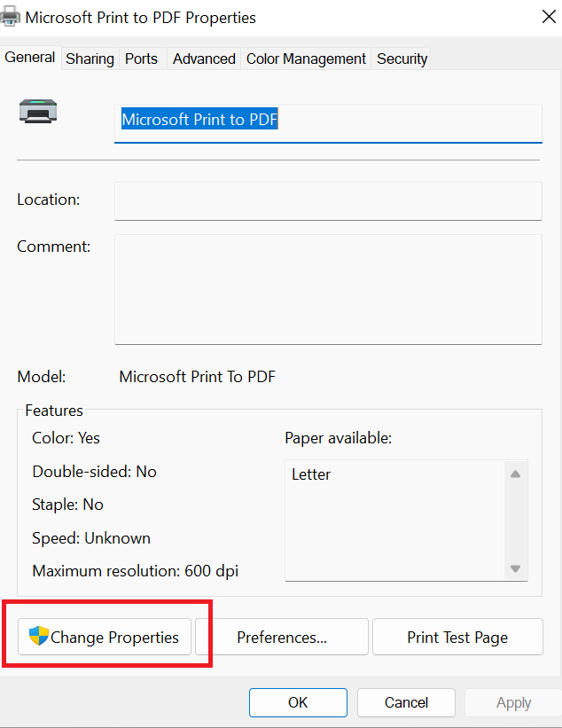Open printing Preferences
The image size is (562, 728).
coord(281,637)
